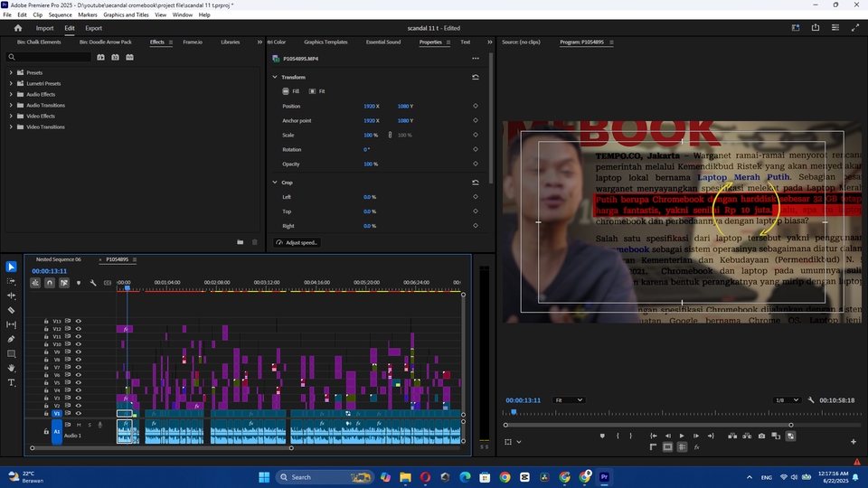Select the Track Select Forward tool
This screenshot has height=488, width=868.
click(11, 281)
